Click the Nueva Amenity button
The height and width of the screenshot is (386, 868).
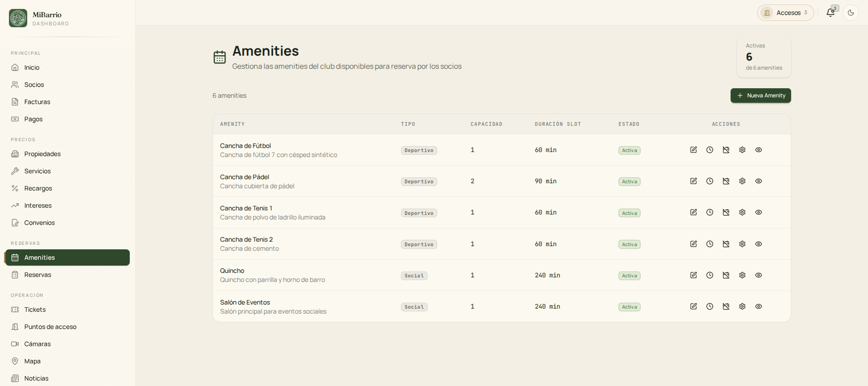761,95
